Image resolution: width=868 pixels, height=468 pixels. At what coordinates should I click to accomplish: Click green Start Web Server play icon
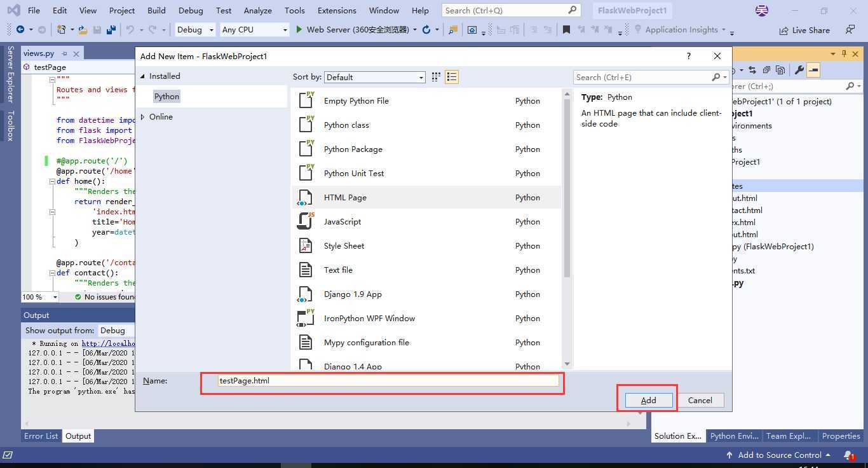[299, 29]
